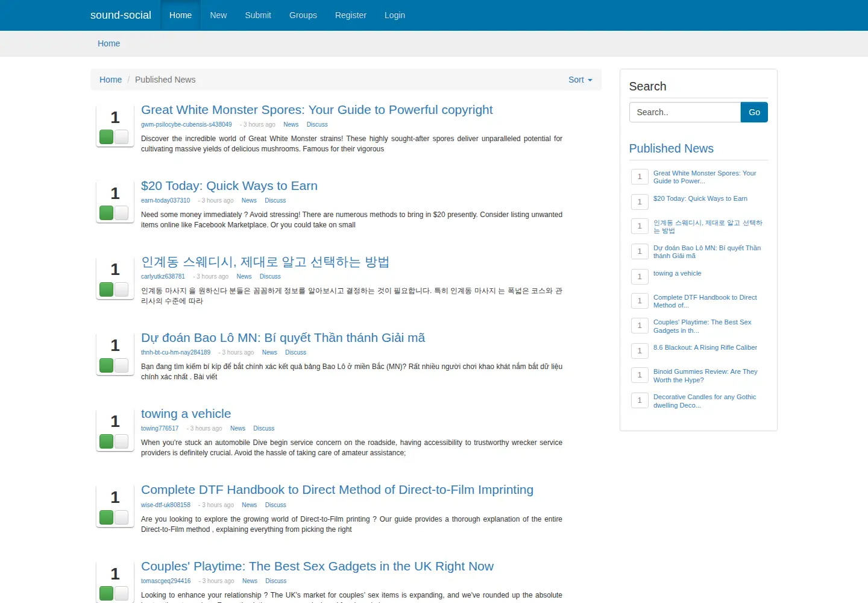Click the Published News sidebar heading

(x=671, y=148)
